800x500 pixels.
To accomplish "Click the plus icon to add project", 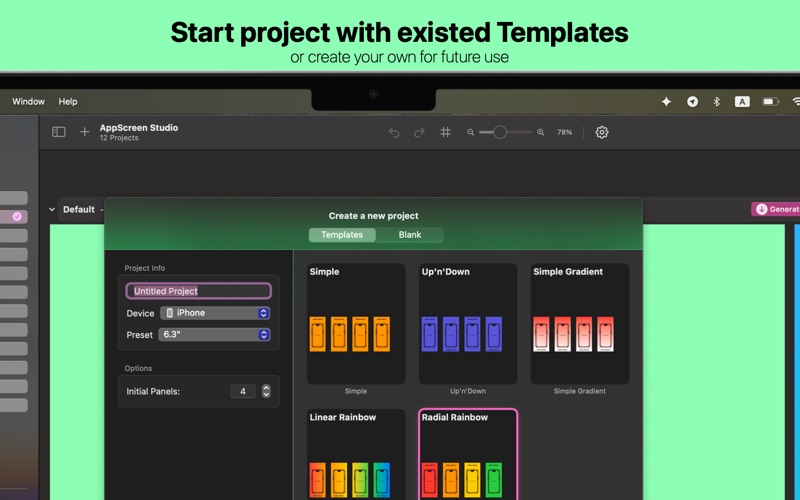I will coord(85,132).
